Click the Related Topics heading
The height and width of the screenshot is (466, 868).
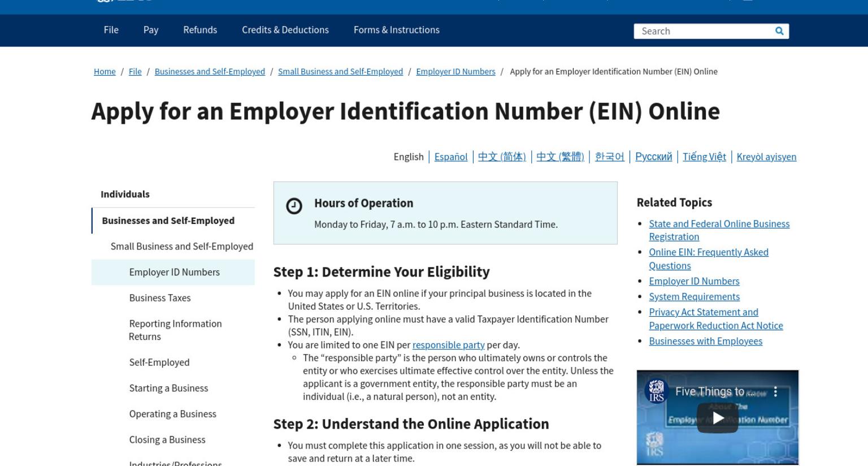click(674, 202)
